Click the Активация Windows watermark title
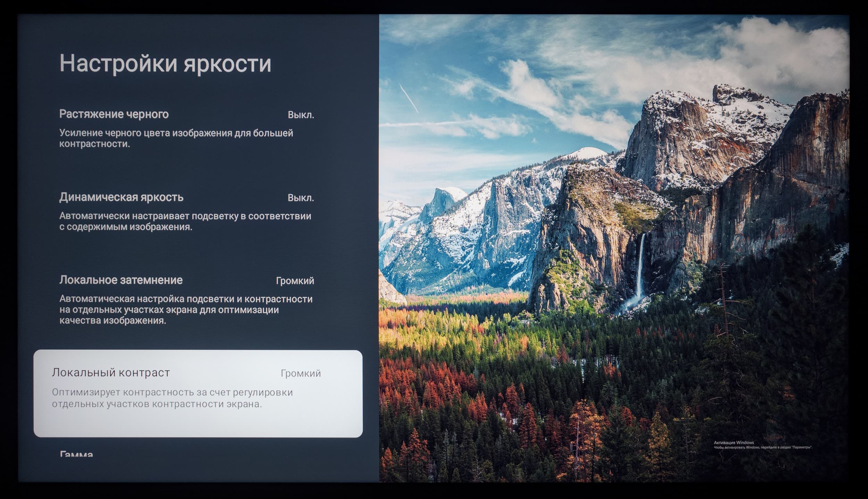Screen dimensions: 868x499 734,442
